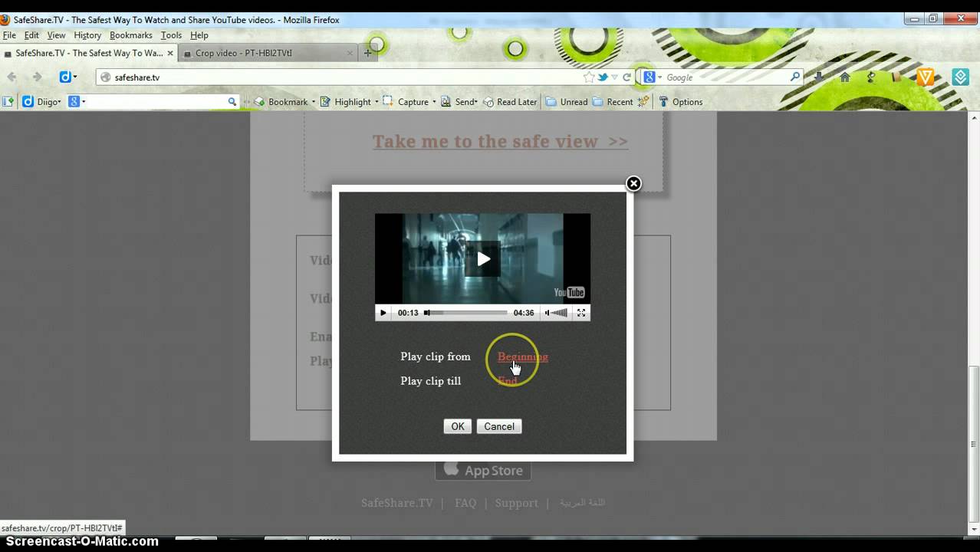Play the YouTube video thumbnail overlay
The height and width of the screenshot is (552, 980).
(x=482, y=259)
